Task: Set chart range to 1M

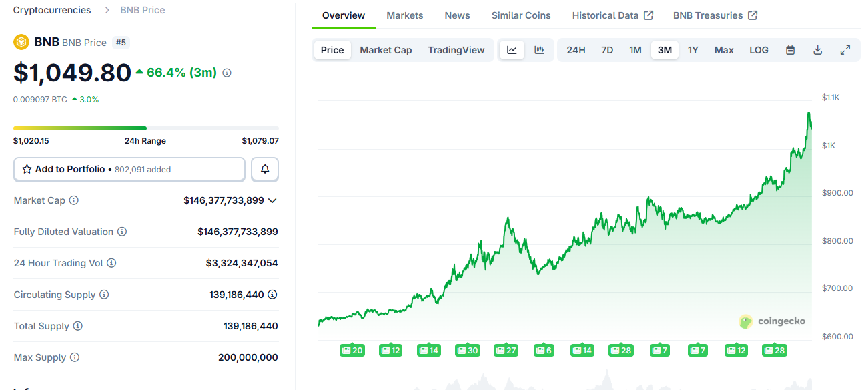Action: tap(635, 50)
